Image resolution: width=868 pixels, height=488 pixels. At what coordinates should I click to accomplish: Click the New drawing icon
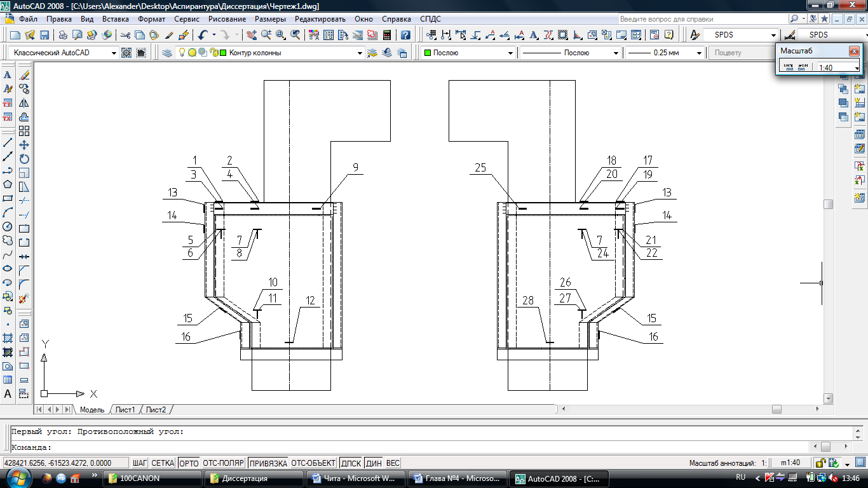(x=15, y=35)
